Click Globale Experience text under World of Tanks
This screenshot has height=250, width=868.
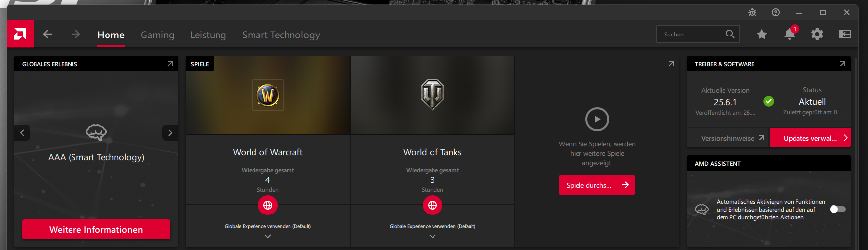[433, 226]
